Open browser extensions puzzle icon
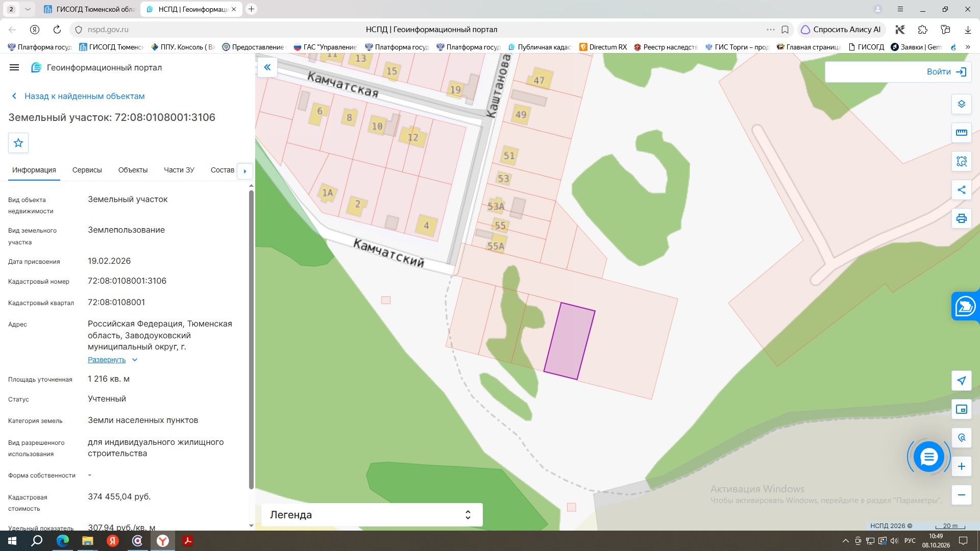 point(923,30)
